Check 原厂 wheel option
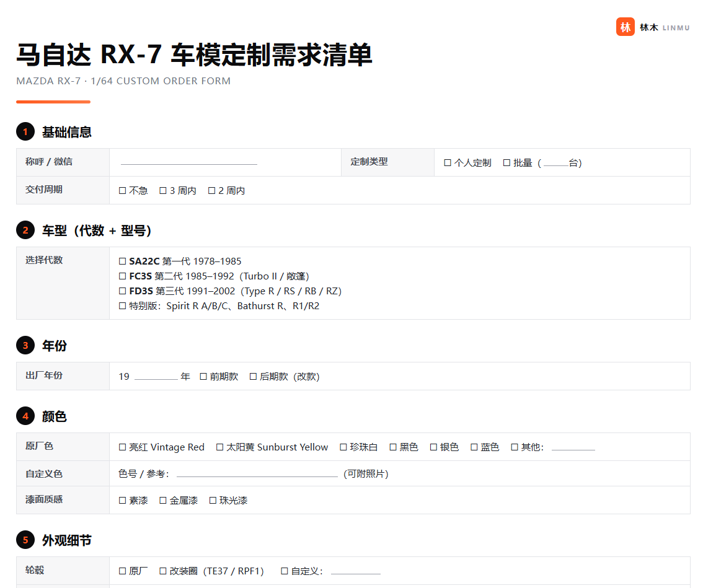703x588 pixels. [x=122, y=571]
